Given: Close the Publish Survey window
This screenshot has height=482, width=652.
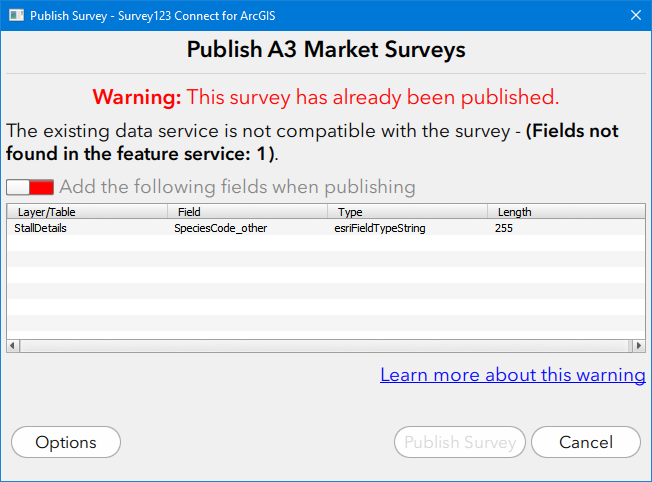Looking at the screenshot, I should [x=635, y=15].
